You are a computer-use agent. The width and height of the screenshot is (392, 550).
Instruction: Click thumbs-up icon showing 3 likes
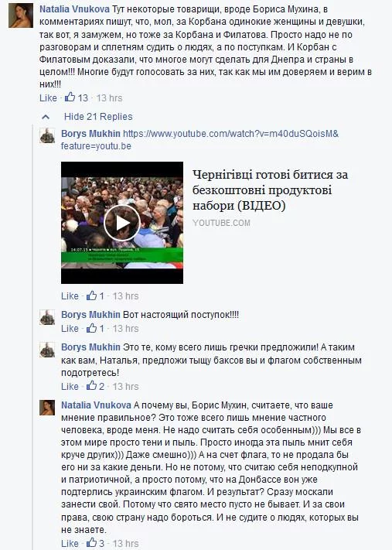(91, 542)
